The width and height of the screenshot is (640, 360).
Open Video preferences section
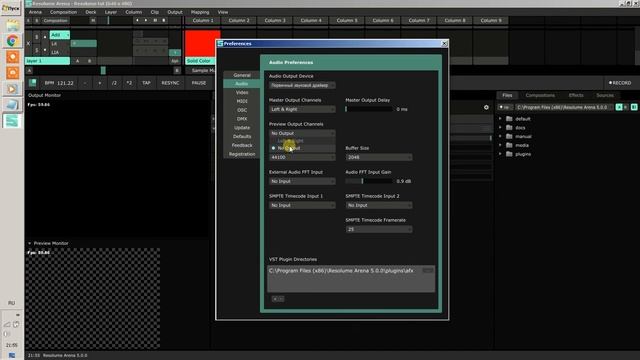[242, 93]
